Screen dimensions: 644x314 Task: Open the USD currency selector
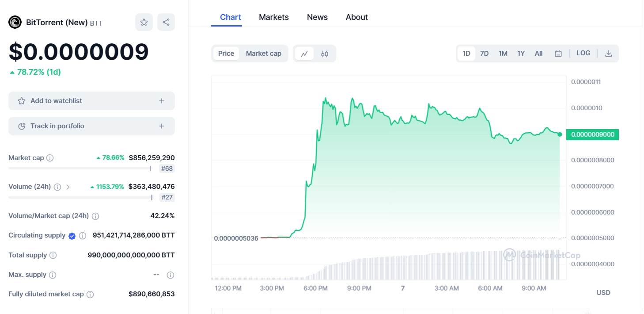pyautogui.click(x=603, y=292)
